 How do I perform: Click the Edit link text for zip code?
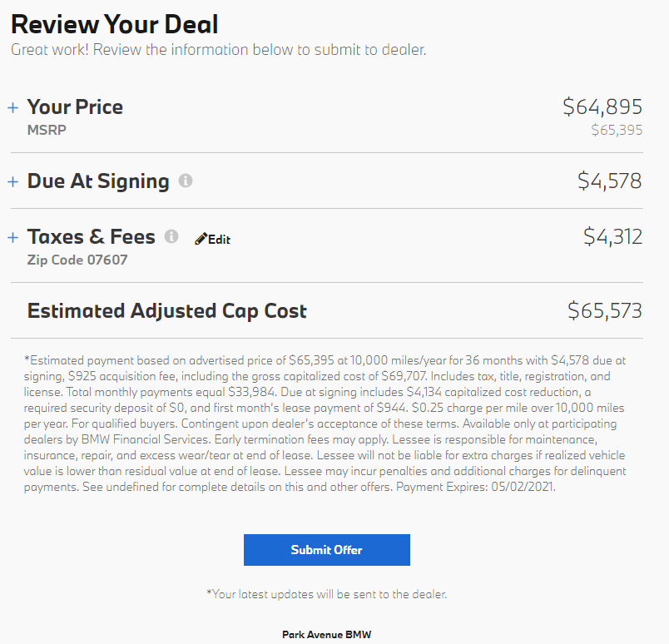click(220, 240)
